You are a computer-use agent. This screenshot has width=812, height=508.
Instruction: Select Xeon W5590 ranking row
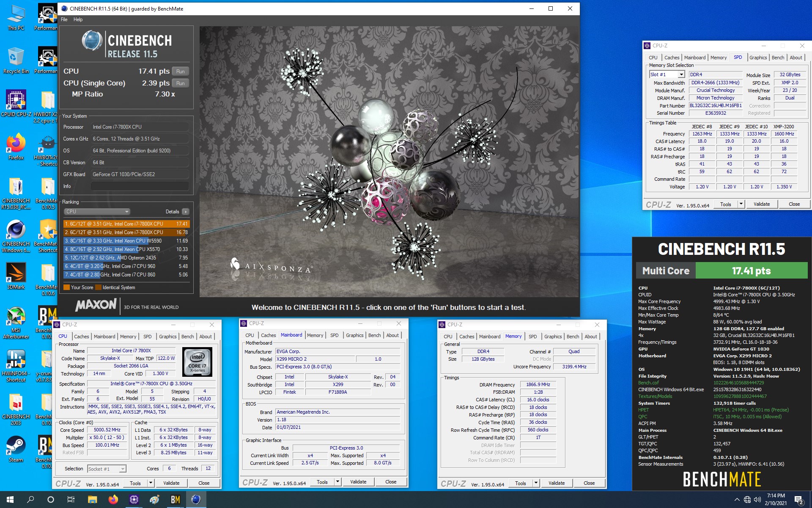(x=126, y=241)
